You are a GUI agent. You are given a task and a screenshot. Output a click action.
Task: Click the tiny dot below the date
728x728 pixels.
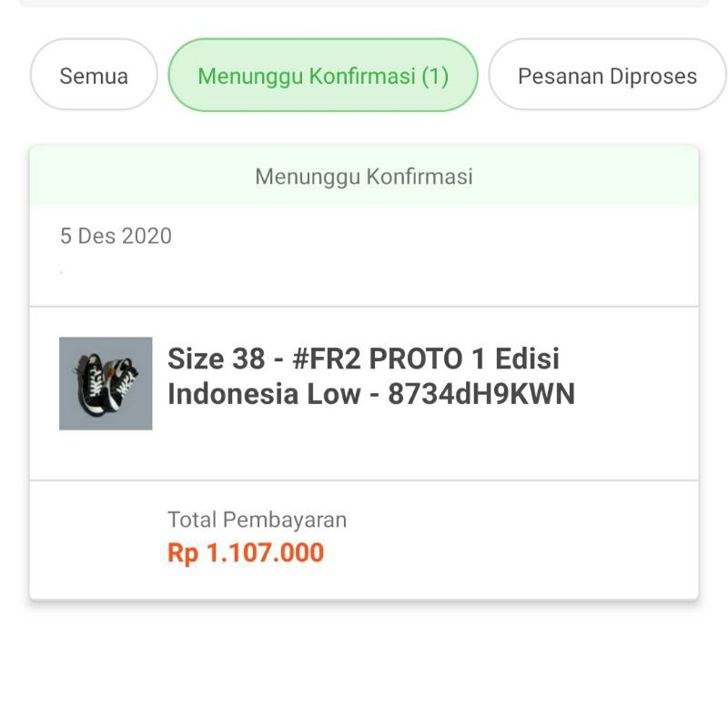click(62, 272)
